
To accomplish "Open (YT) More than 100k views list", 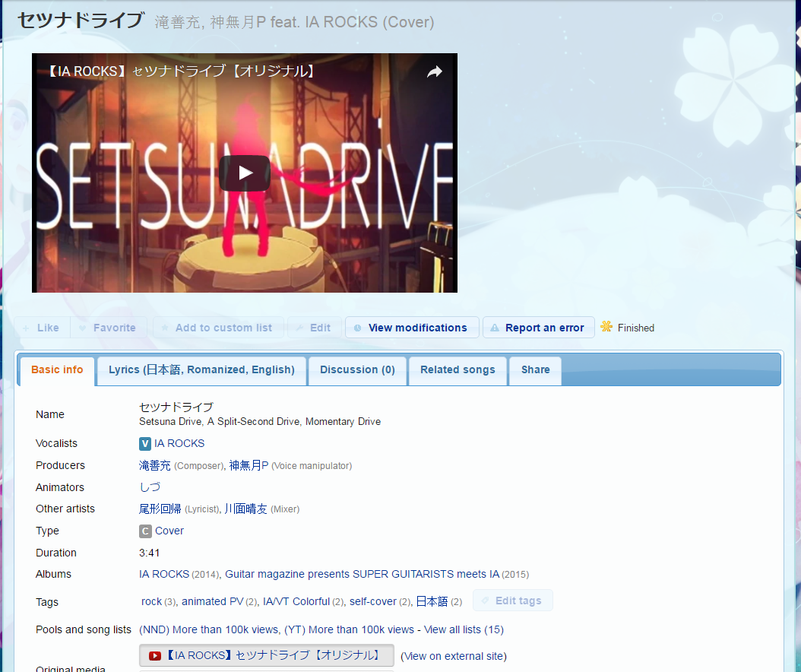I will tap(349, 629).
